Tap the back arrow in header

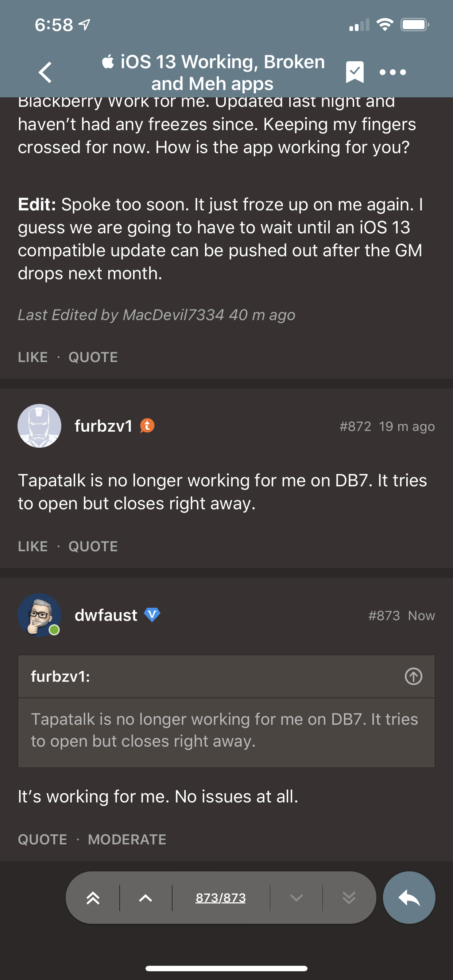click(x=45, y=72)
